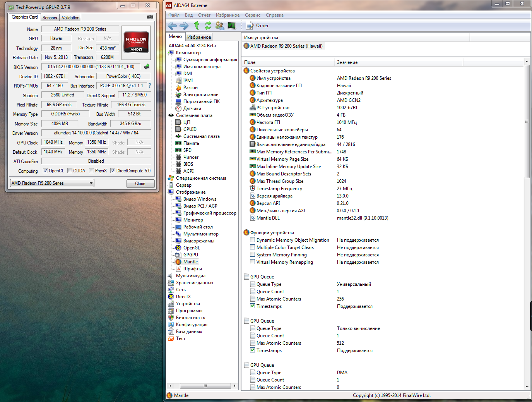This screenshot has height=402, width=532.
Task: Click the Close button in GPU-Z
Action: [140, 184]
